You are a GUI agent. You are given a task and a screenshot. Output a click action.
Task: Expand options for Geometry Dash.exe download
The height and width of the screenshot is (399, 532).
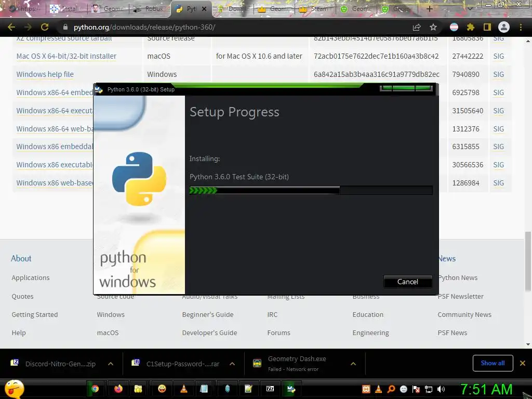(353, 364)
